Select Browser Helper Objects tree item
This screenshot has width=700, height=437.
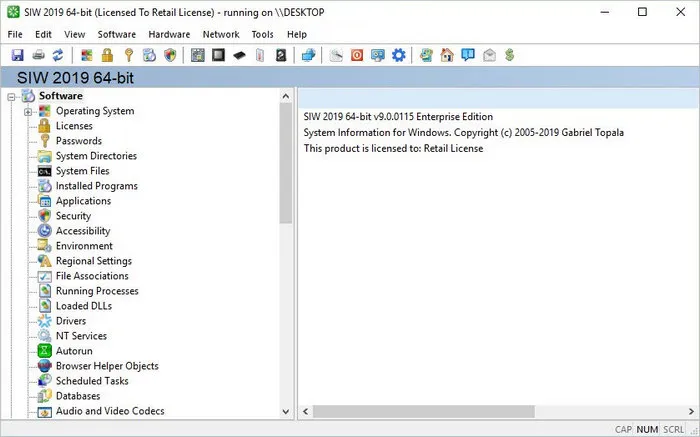click(x=107, y=366)
